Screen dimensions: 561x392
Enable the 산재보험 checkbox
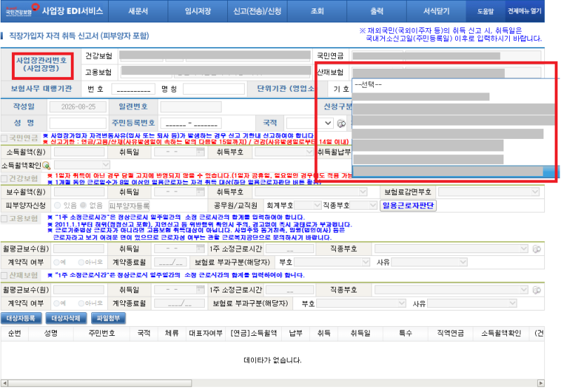tap(4, 275)
